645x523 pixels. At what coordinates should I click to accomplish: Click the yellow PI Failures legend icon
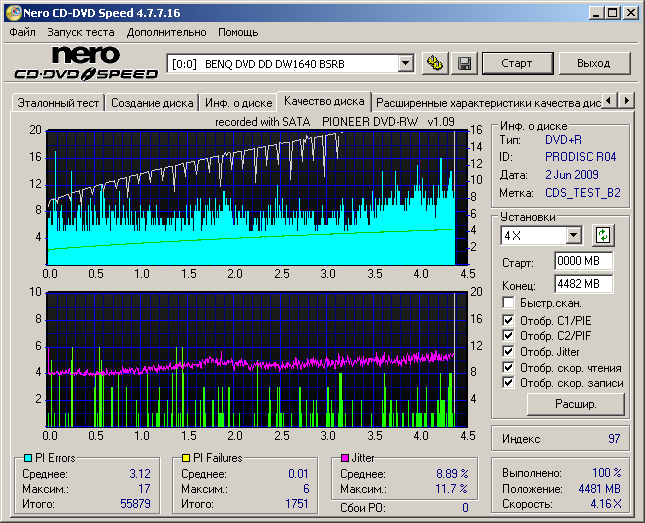(186, 458)
